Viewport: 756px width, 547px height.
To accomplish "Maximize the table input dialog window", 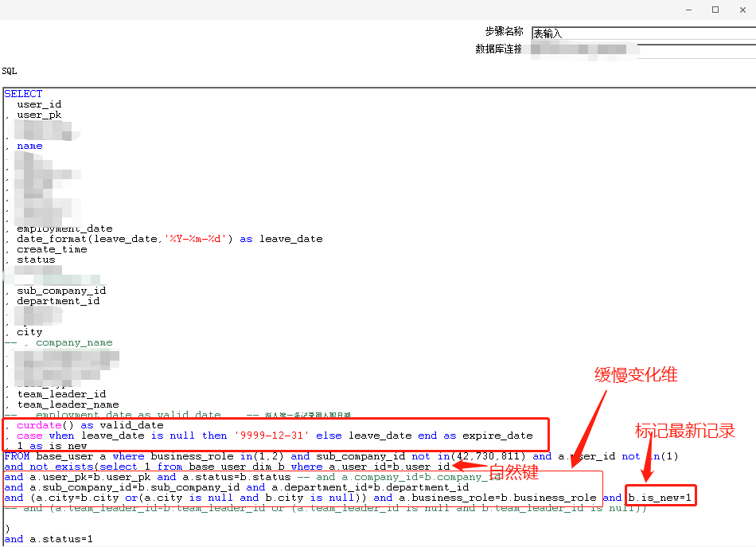I will [715, 10].
